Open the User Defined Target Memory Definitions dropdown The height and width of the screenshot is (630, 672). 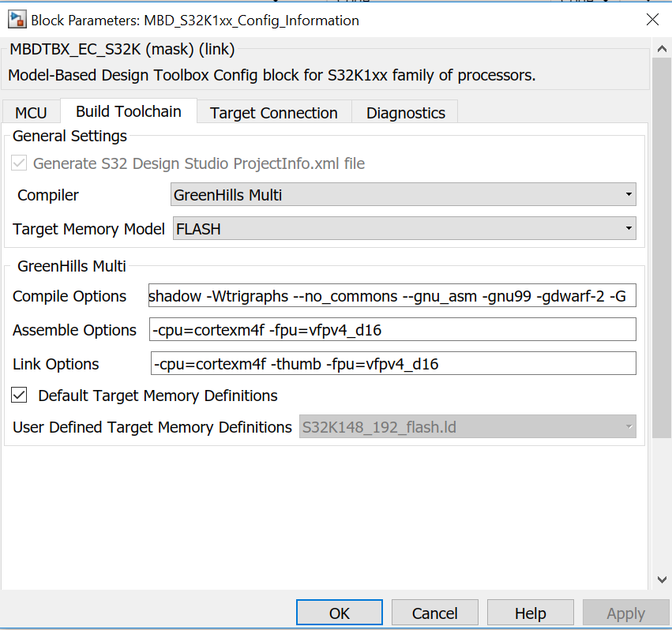click(629, 426)
